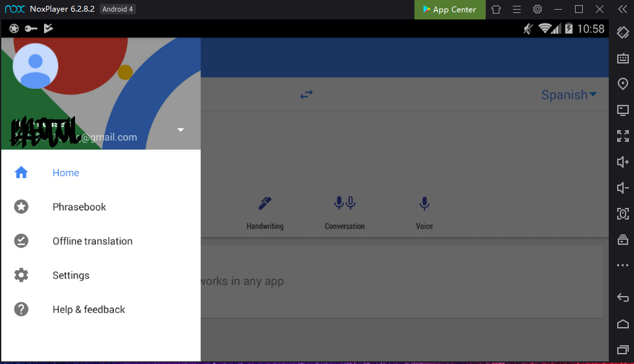Open Settings gear in the drawer

pos(21,275)
